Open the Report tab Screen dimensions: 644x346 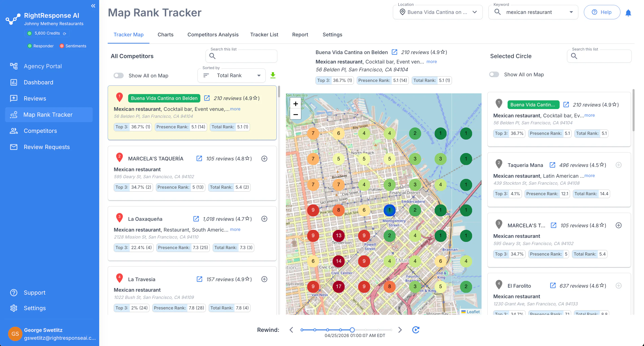(300, 35)
